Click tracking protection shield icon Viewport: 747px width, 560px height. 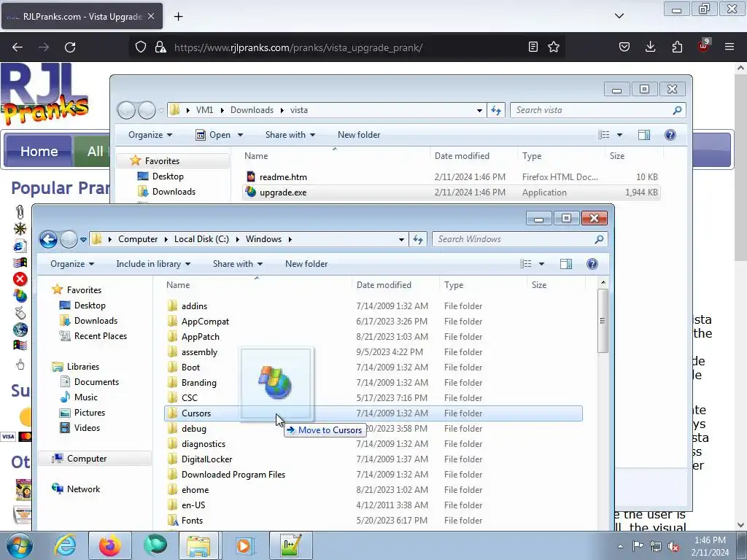pyautogui.click(x=141, y=47)
